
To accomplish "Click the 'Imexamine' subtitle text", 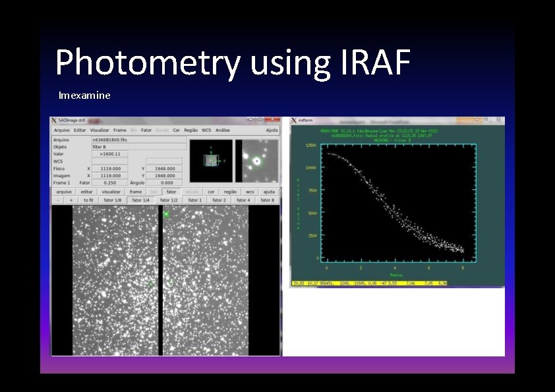I will 84,95.
